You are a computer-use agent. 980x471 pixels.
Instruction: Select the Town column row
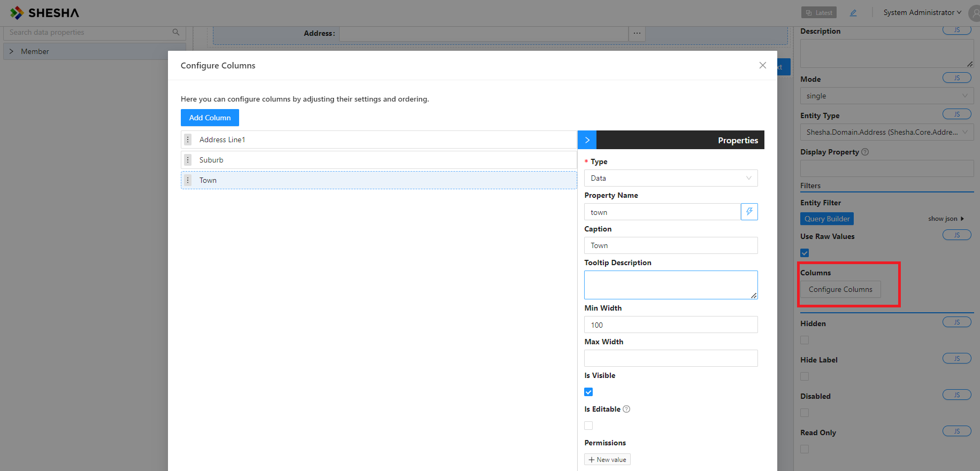[379, 180]
